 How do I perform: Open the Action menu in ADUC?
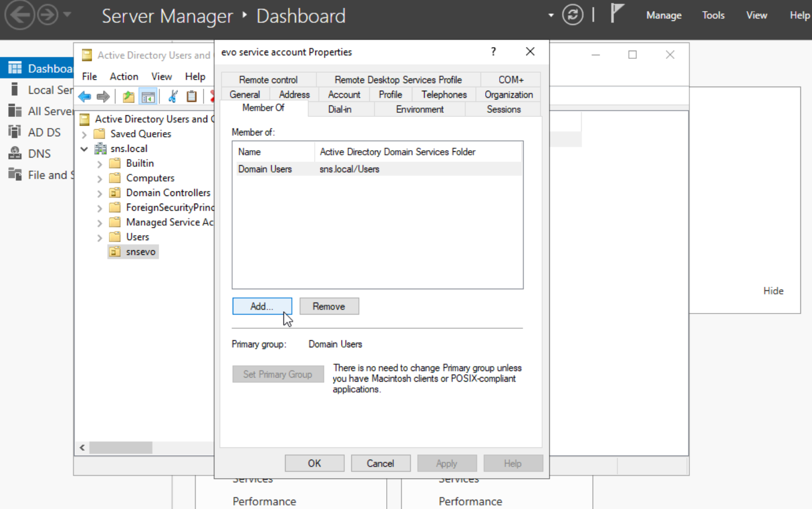124,76
